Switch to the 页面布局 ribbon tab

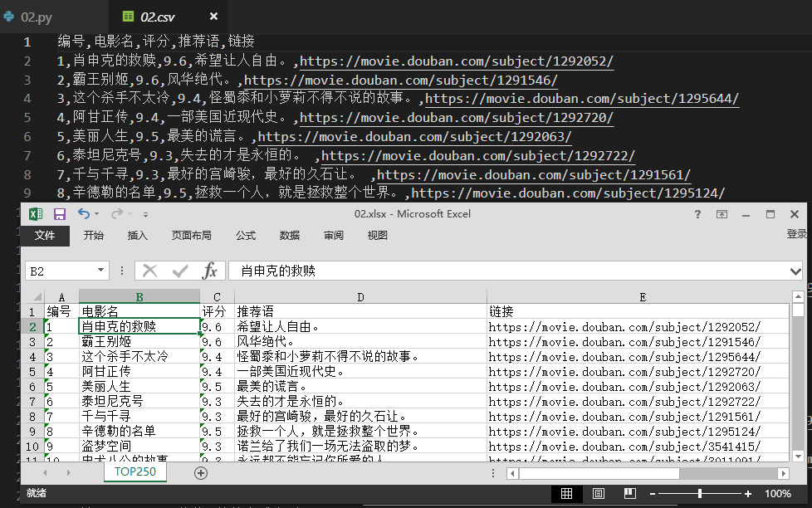click(192, 236)
